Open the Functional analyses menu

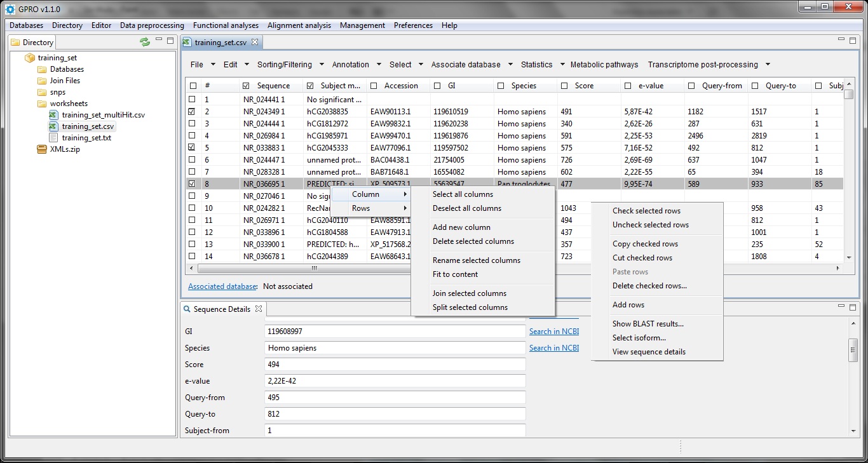tap(226, 25)
